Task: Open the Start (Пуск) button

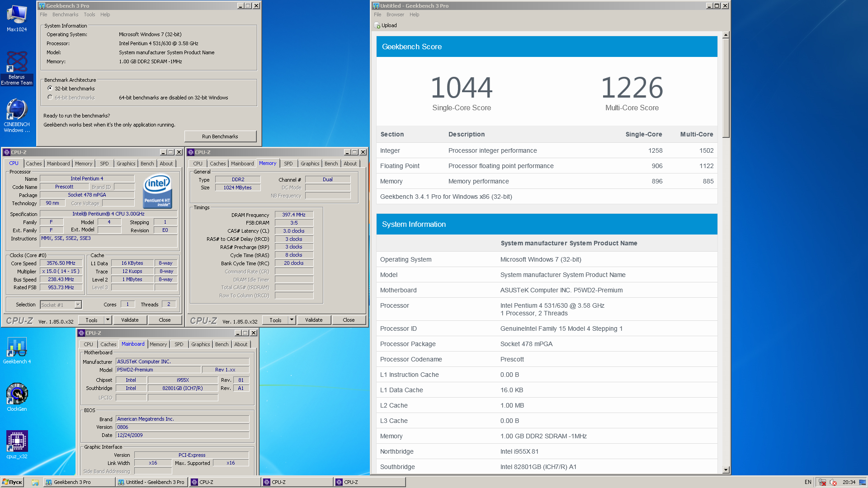Action: point(12,482)
